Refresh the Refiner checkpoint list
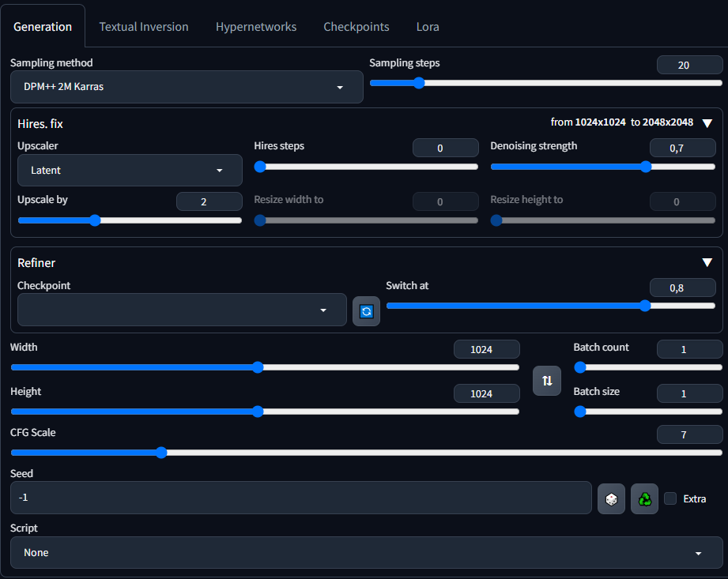This screenshot has height=579, width=728. (x=366, y=311)
